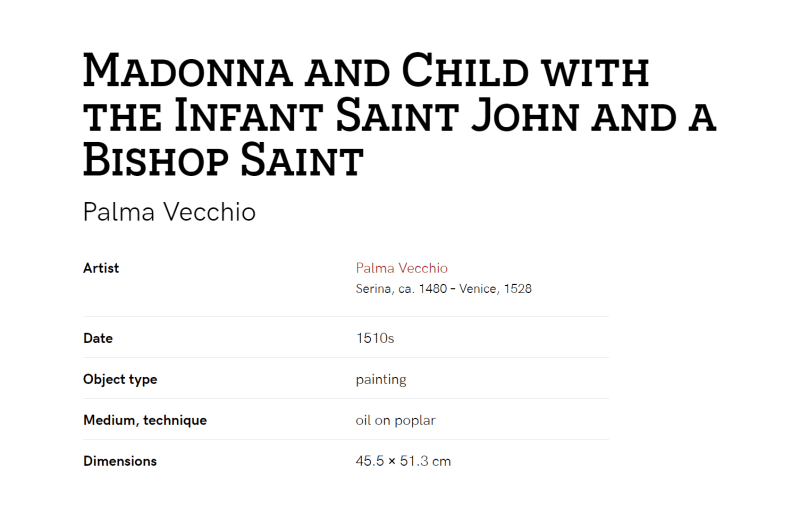Select the Medium, technique label
Screen dimensions: 800x520
145,420
